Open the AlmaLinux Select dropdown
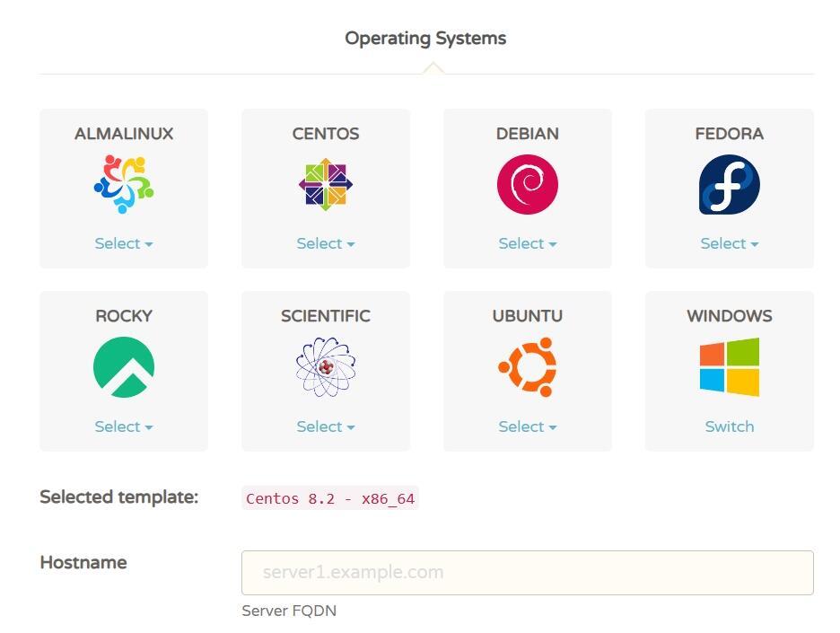This screenshot has width=840, height=633. [x=124, y=243]
